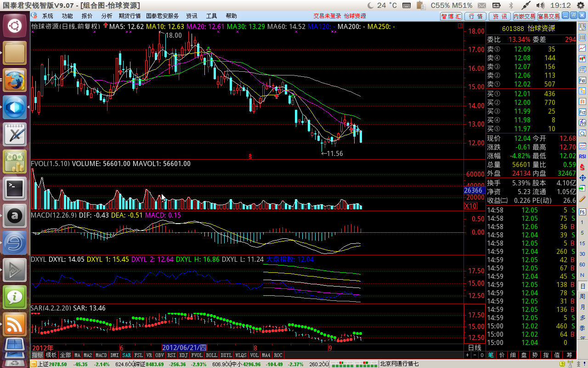Click the Bluetooth indicator in top panel

point(511,5)
